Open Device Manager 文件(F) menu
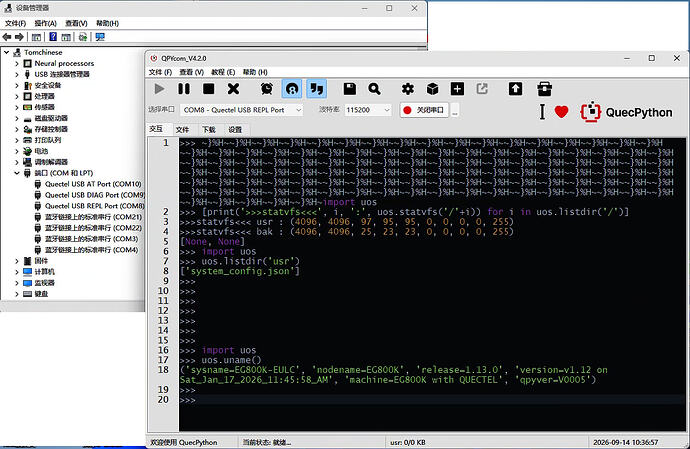 click(15, 23)
